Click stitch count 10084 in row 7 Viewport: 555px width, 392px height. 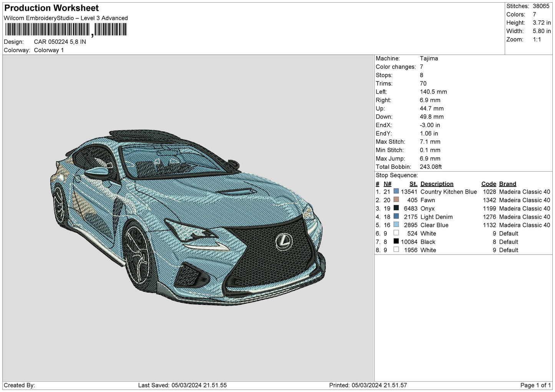click(x=409, y=242)
